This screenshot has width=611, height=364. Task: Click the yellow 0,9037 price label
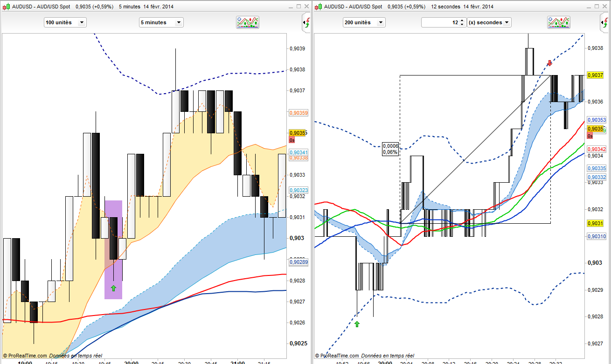[596, 75]
